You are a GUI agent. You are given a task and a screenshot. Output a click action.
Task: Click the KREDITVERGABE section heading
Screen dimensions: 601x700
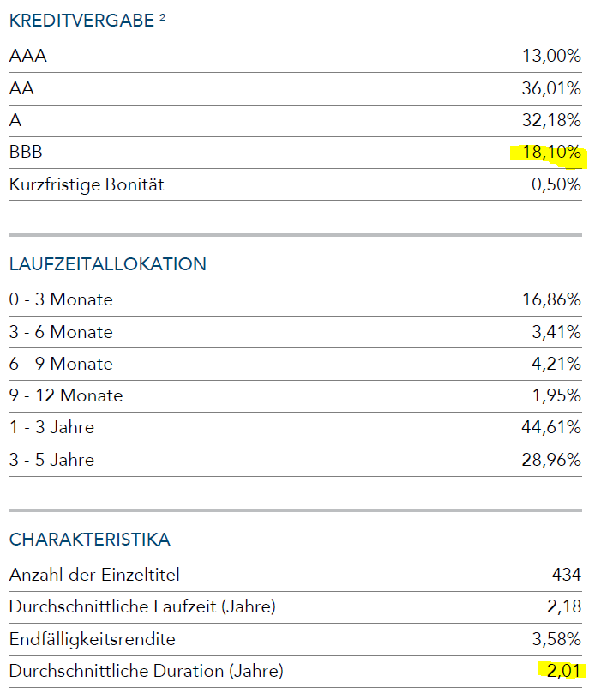click(x=81, y=21)
